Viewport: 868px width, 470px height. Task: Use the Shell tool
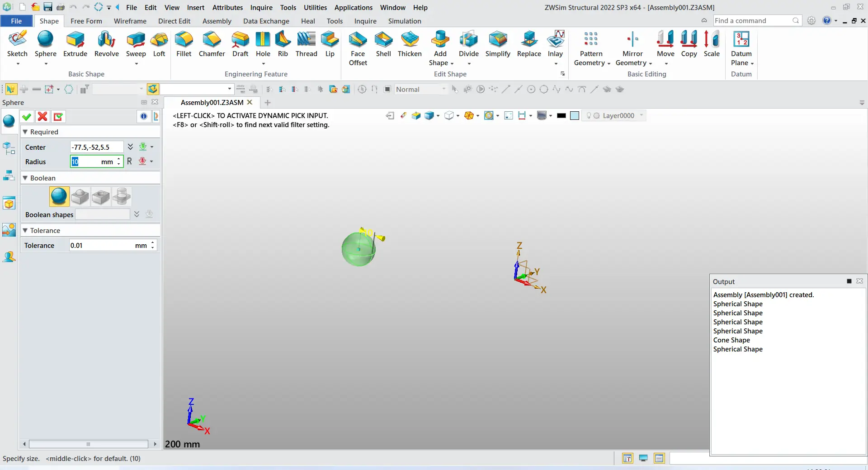coord(383,44)
